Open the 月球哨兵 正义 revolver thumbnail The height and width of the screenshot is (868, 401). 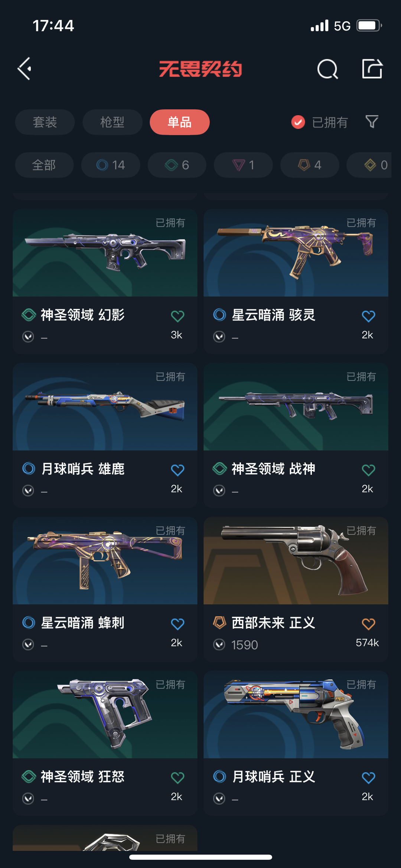(x=296, y=715)
